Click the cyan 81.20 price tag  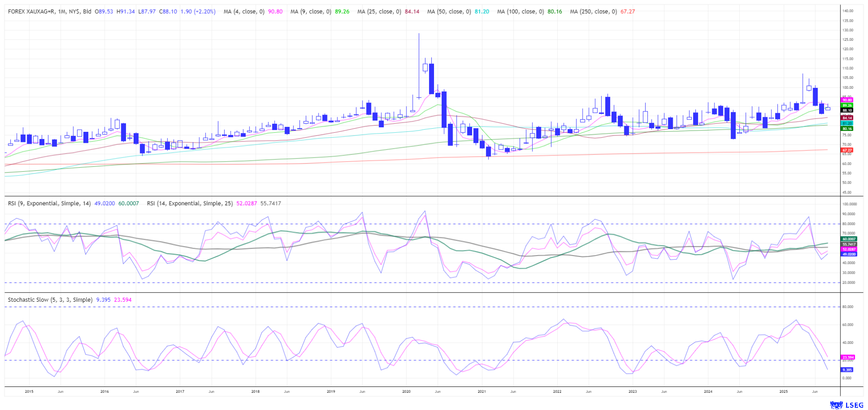tap(847, 123)
